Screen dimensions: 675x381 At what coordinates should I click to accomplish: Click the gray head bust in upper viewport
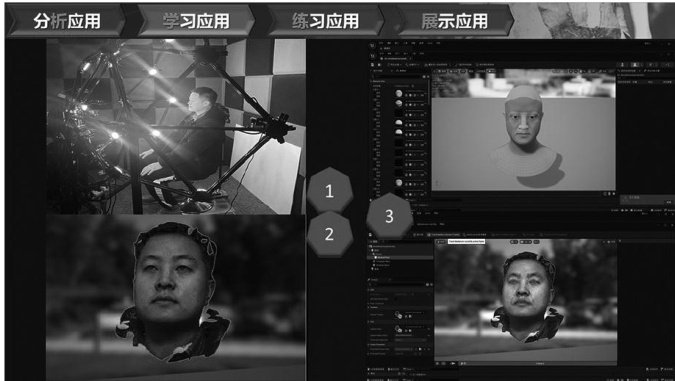click(x=523, y=131)
